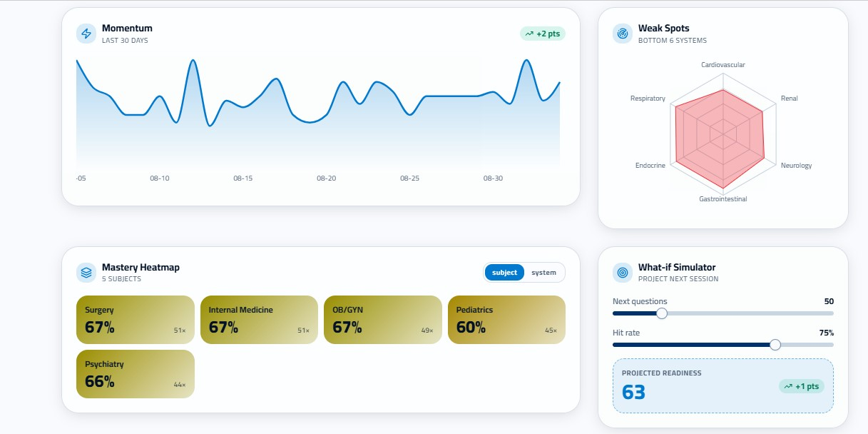868x434 pixels.
Task: Click the Mastery Heatmap layers icon
Action: pyautogui.click(x=86, y=273)
